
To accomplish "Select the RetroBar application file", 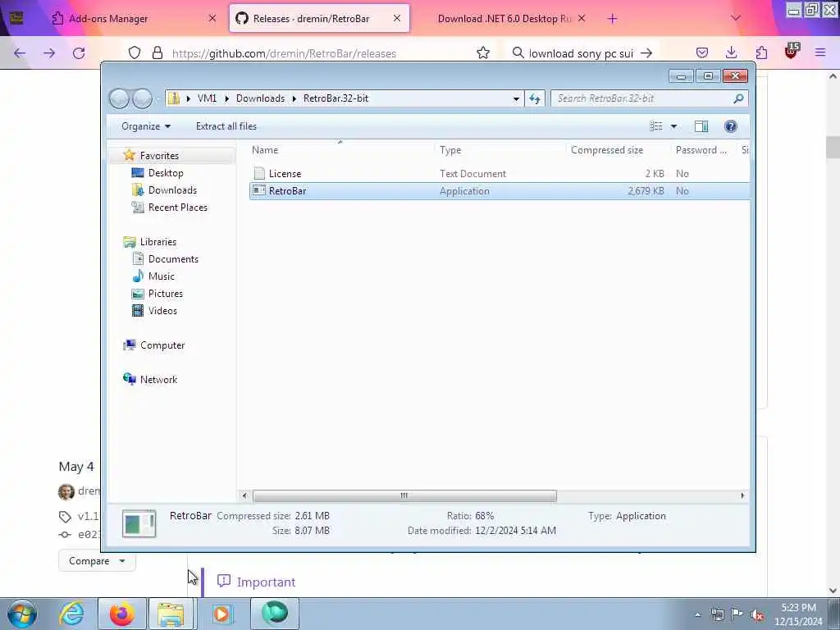I will [500, 191].
